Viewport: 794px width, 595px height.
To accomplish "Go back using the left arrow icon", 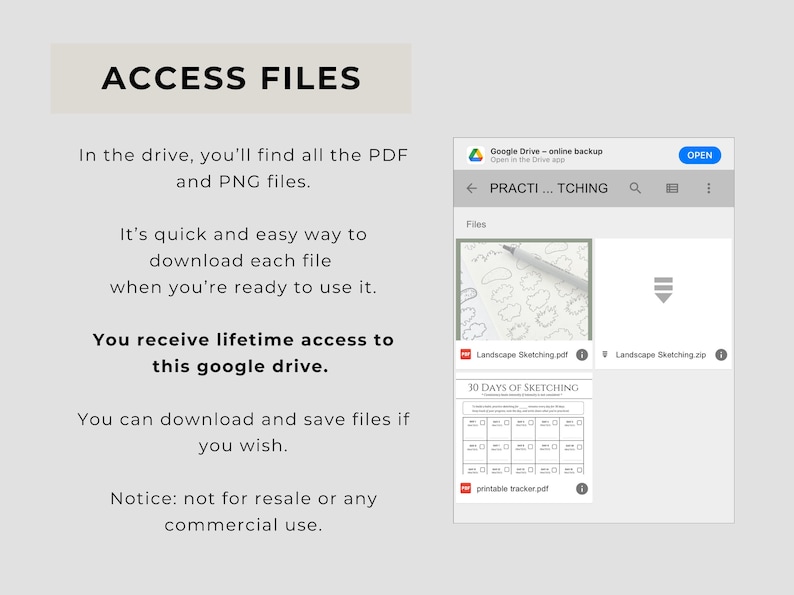I will point(471,188).
